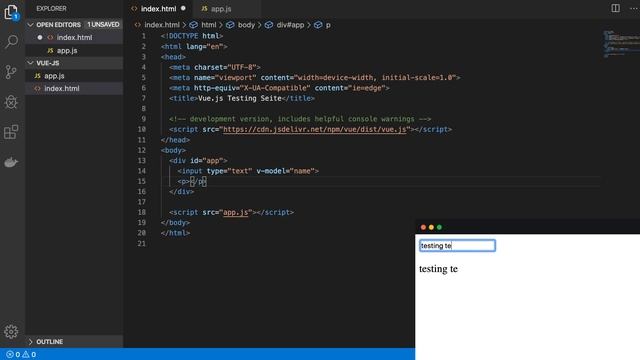Focus the text input in the browser window
This screenshot has height=360, width=640.
tap(457, 245)
